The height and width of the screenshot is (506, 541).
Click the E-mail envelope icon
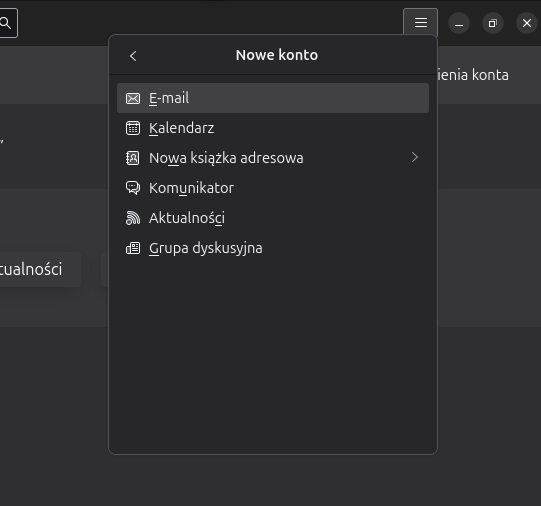133,98
